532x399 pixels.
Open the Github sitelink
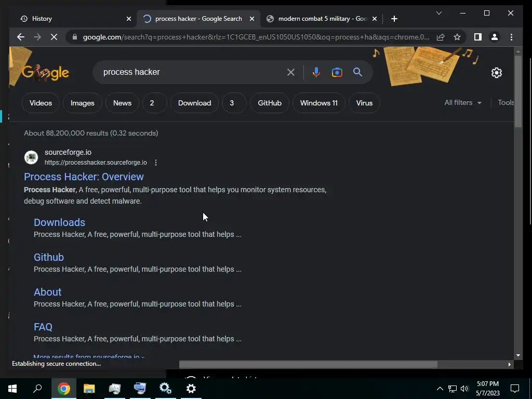tap(49, 257)
